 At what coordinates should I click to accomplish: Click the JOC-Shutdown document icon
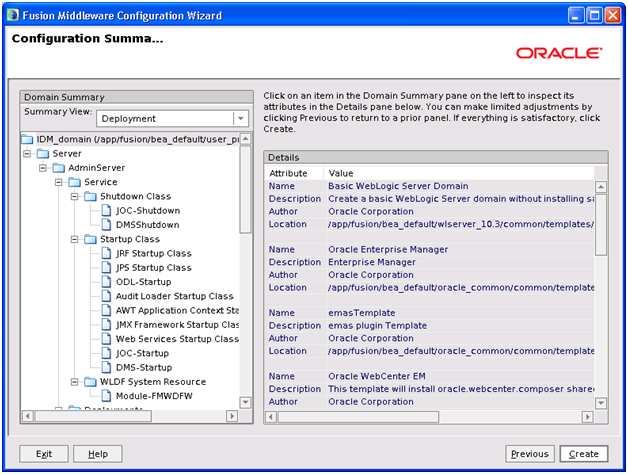(106, 210)
